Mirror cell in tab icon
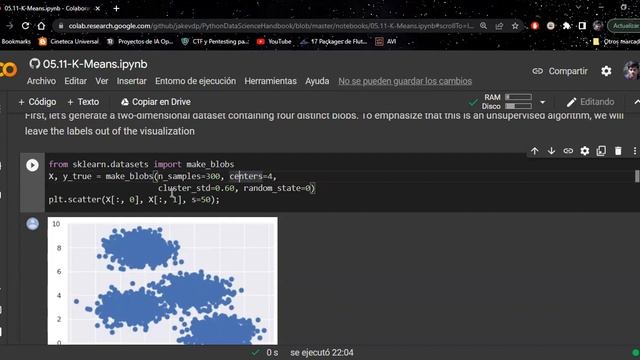This screenshot has width=640, height=360. coord(601,151)
